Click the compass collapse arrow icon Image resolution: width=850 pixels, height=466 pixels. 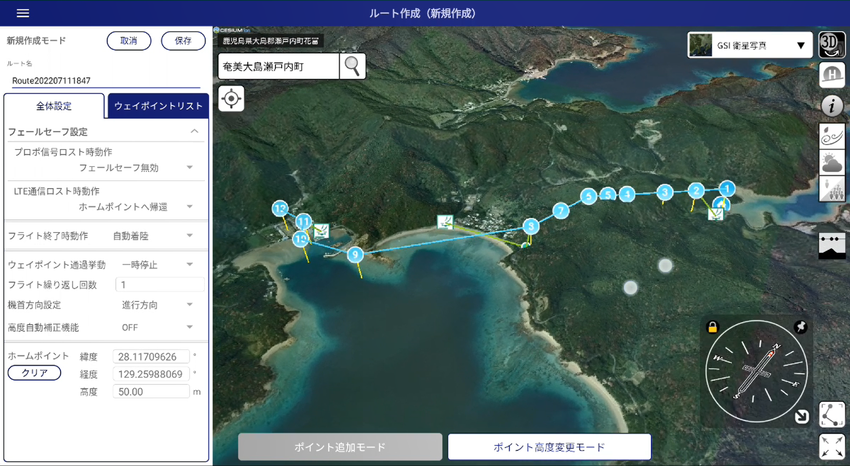pos(801,417)
